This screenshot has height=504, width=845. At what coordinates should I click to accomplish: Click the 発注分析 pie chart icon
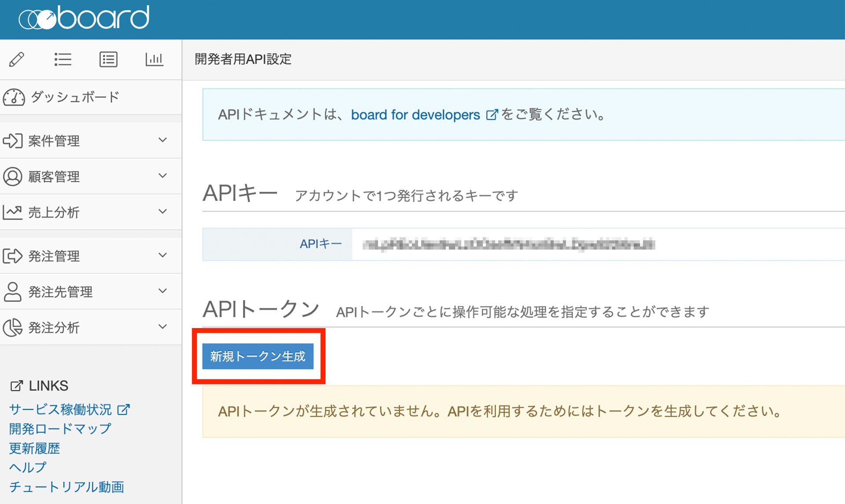tap(12, 327)
